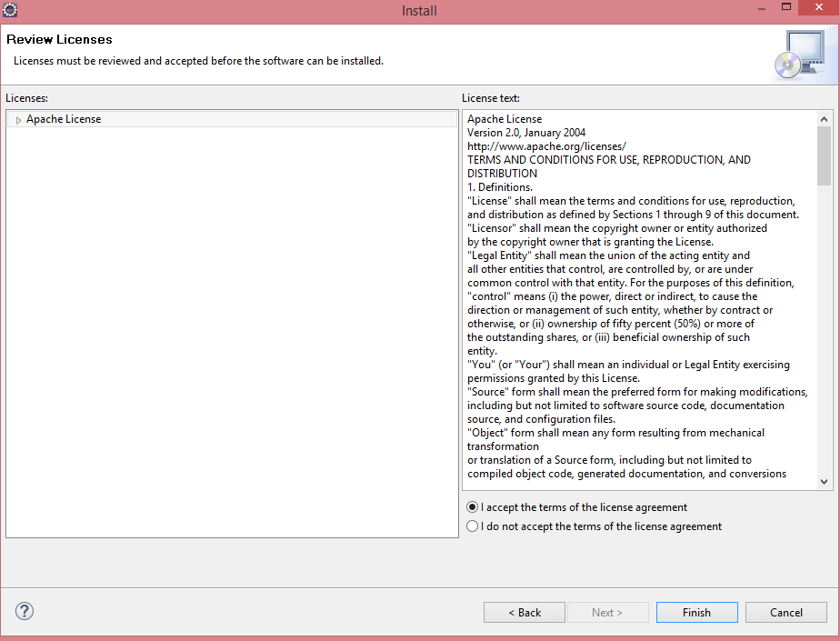
Task: Minimize the Install window
Action: point(762,8)
